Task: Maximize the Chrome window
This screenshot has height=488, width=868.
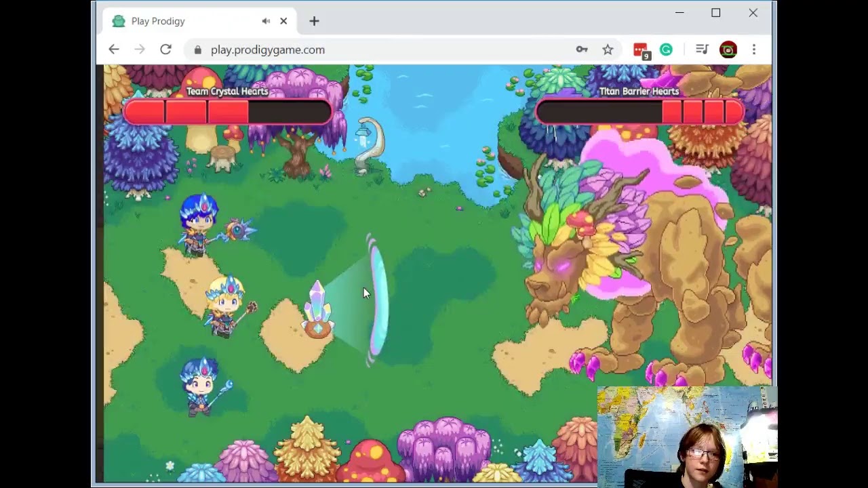Action: [716, 13]
